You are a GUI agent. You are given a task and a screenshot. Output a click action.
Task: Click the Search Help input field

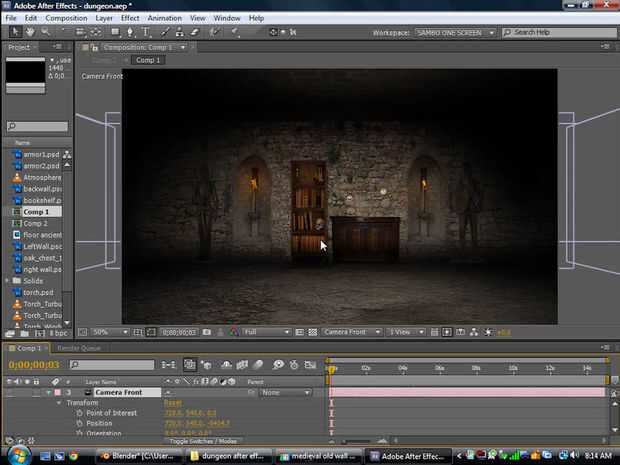559,33
